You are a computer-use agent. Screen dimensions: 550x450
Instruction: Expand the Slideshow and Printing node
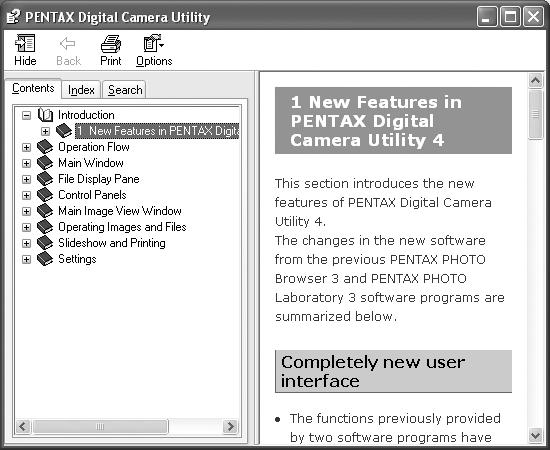(x=26, y=243)
